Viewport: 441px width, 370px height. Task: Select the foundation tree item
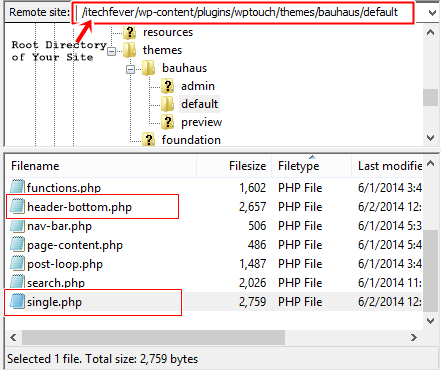(191, 140)
